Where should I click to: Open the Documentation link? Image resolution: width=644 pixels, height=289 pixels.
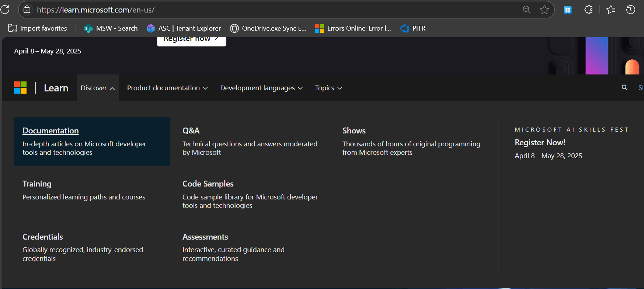(51, 131)
